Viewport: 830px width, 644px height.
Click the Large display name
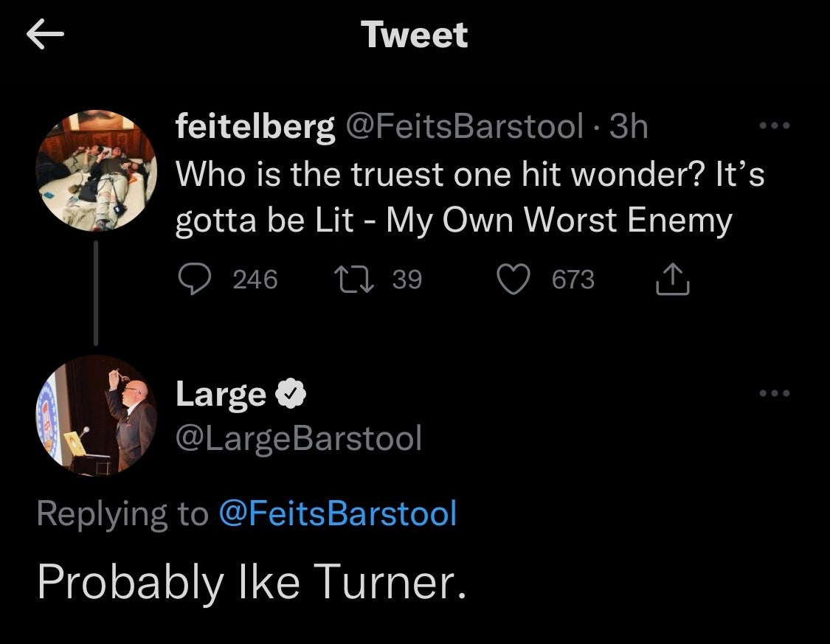click(x=221, y=395)
